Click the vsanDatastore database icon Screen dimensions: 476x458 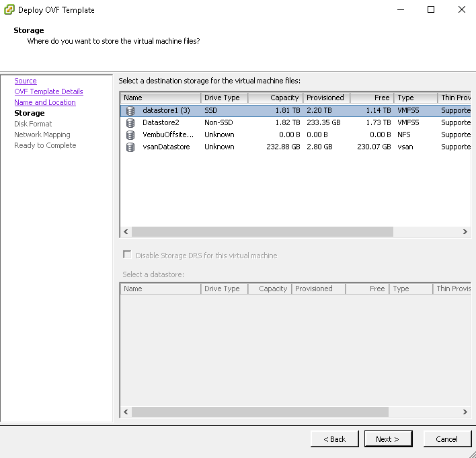click(130, 147)
